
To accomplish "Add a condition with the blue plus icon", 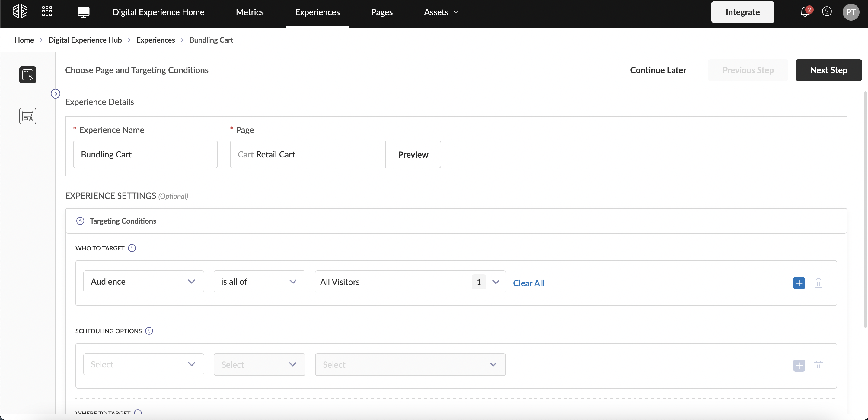I will click(x=799, y=283).
